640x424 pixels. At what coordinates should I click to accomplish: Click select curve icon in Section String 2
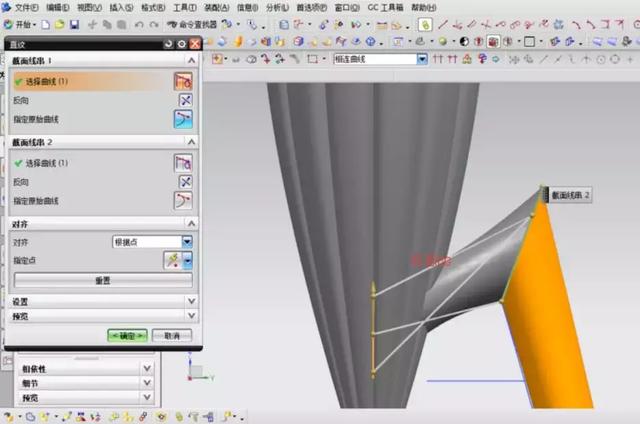tap(183, 163)
